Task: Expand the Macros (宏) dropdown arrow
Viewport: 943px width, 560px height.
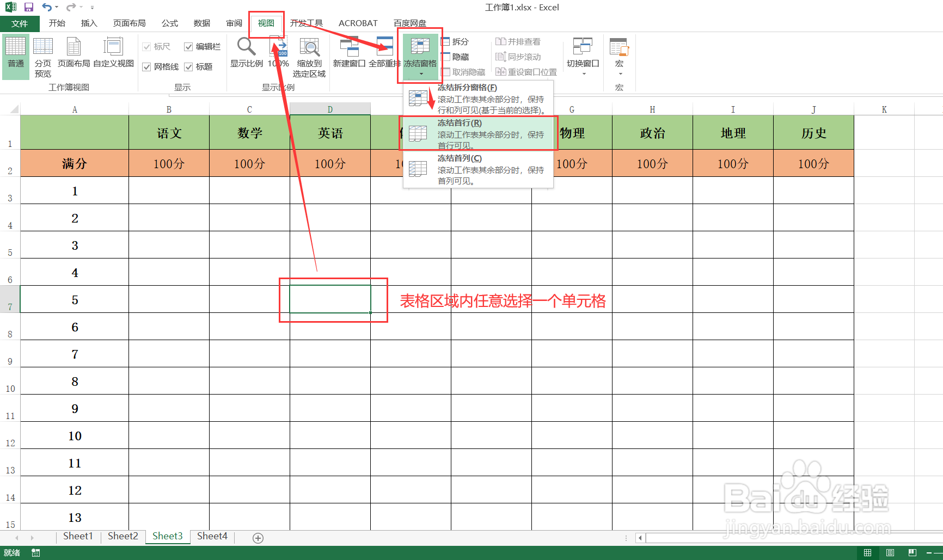Action: pos(620,74)
